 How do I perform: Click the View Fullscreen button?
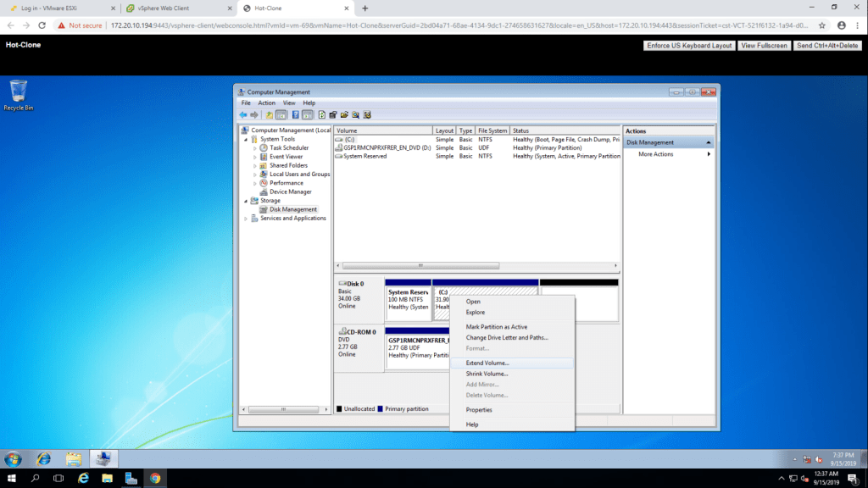(x=764, y=45)
